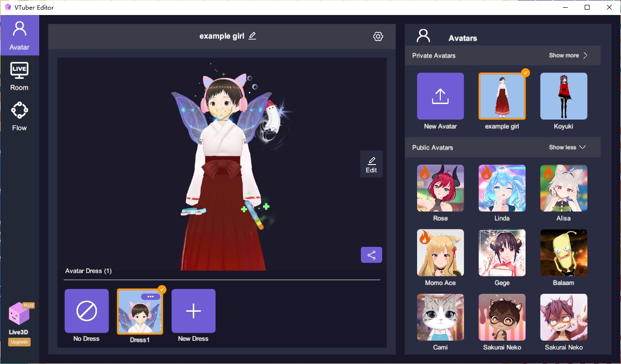Select Dress1 as the active dress
Viewport: 621px width, 364px height.
pyautogui.click(x=140, y=311)
